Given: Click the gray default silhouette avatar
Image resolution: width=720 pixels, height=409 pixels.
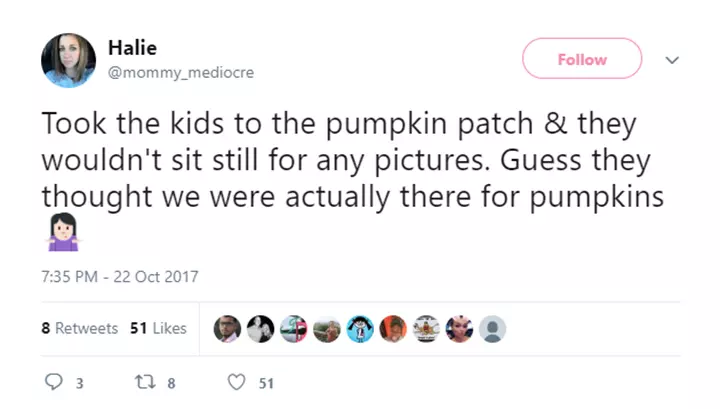Looking at the screenshot, I should pyautogui.click(x=492, y=329).
